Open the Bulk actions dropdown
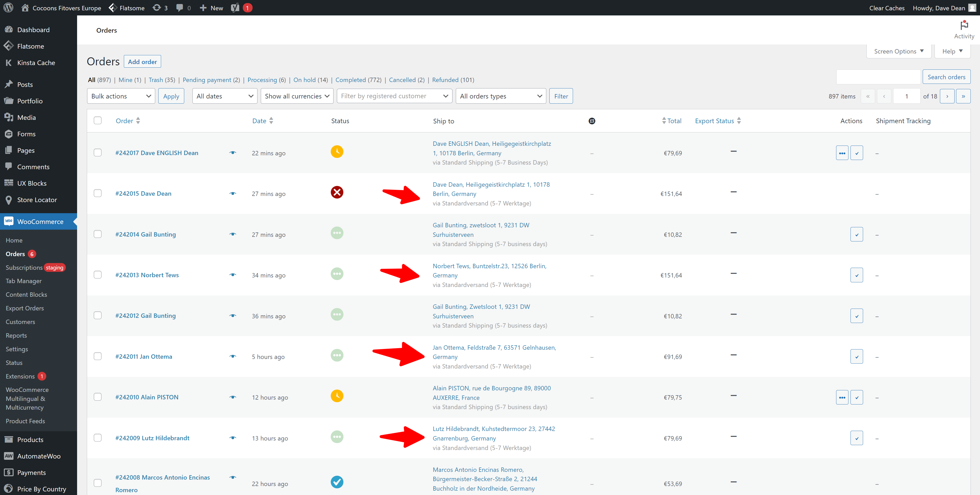980x495 pixels. [121, 96]
